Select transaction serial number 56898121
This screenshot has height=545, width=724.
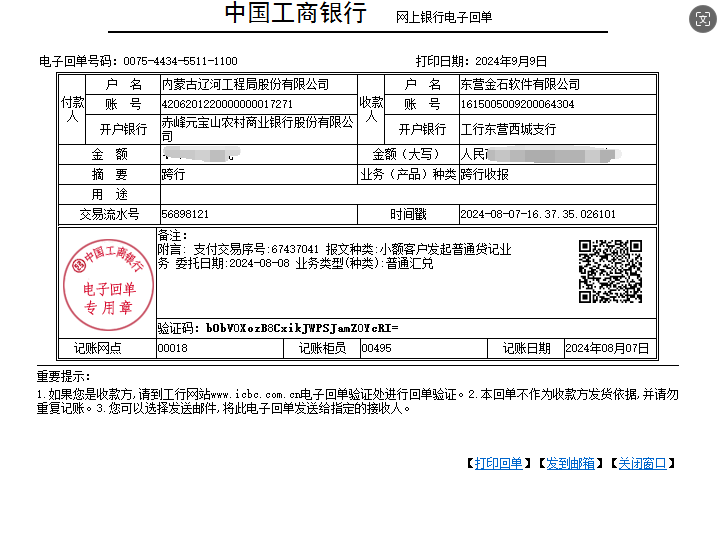click(185, 214)
